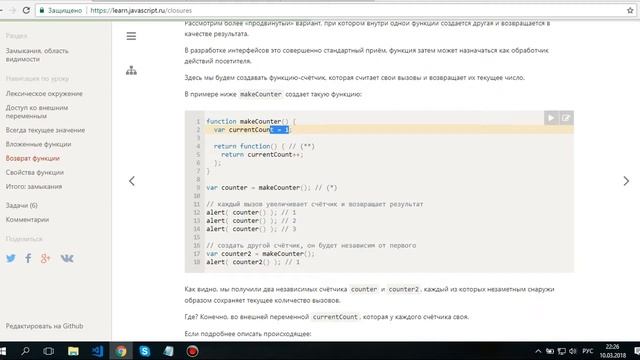Open network status in system tray
The height and width of the screenshot is (360, 640).
(562, 351)
